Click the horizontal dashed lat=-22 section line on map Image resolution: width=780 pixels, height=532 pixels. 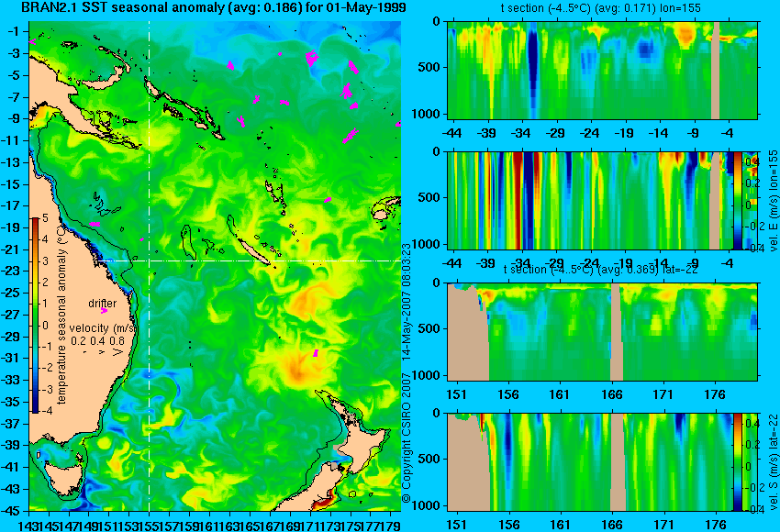point(249,260)
